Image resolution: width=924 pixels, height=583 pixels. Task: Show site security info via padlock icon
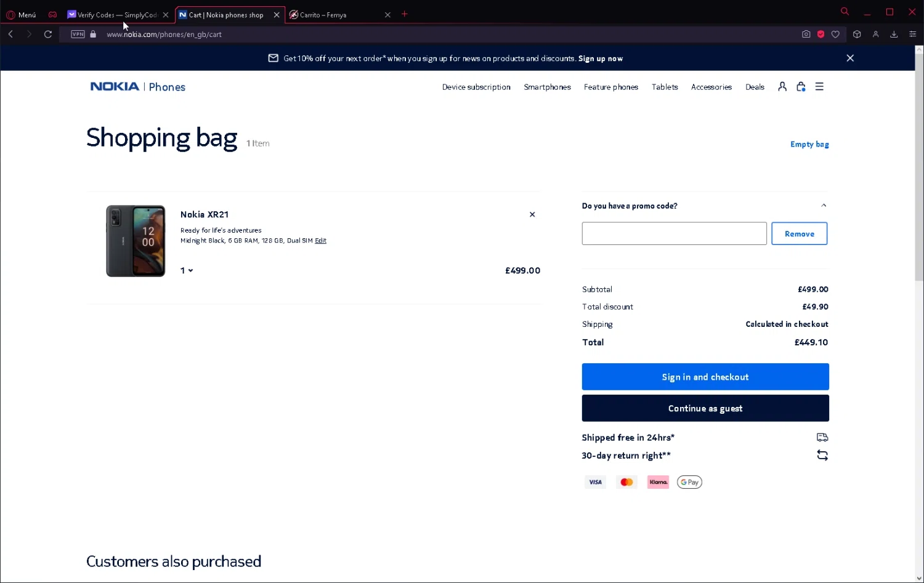(x=93, y=34)
